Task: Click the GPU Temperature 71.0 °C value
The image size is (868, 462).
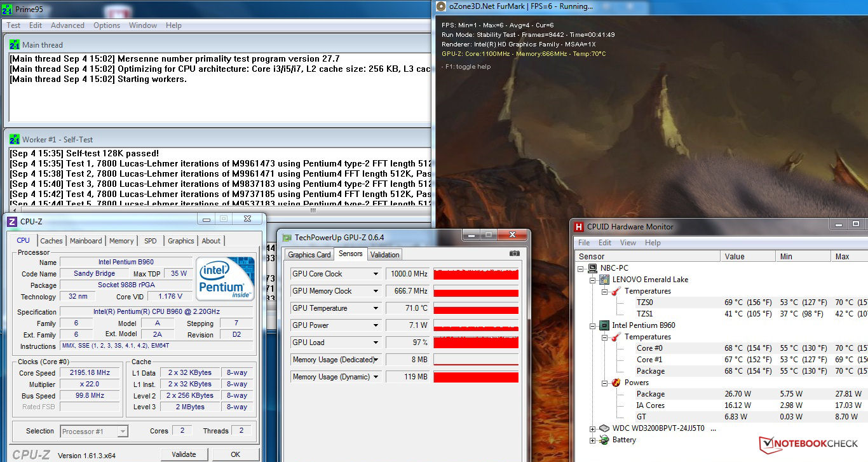Action: pyautogui.click(x=408, y=308)
